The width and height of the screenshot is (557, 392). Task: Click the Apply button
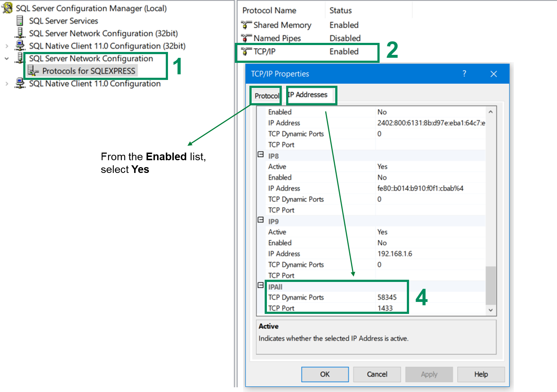[x=429, y=374]
